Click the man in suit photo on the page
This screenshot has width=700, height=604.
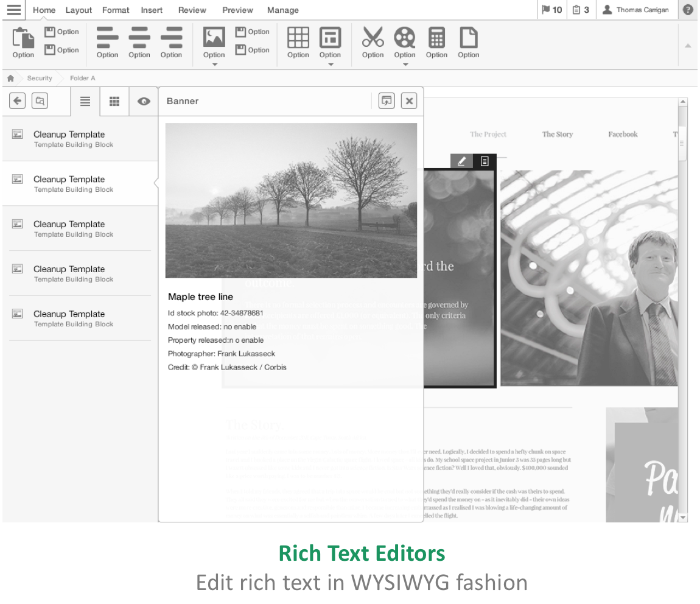(589, 278)
